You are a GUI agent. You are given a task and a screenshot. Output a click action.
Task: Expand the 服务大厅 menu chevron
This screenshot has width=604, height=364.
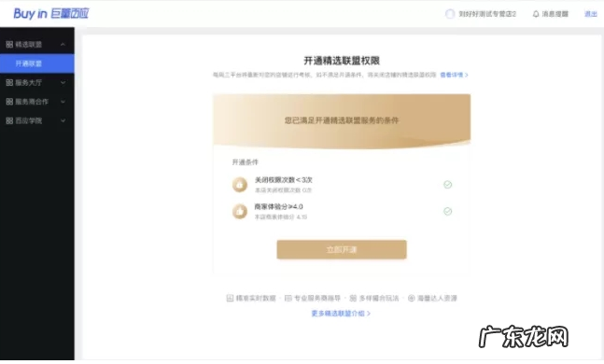point(63,82)
